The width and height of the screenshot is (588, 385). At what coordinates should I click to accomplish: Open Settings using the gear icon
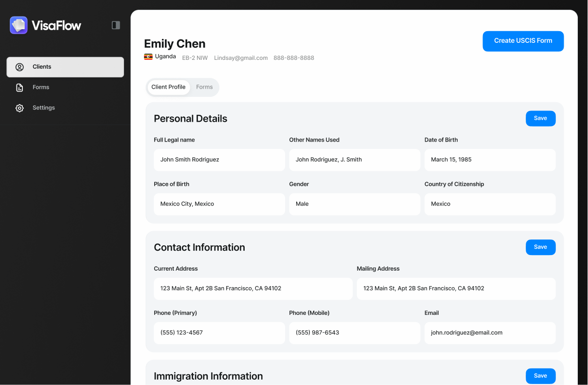(x=19, y=108)
